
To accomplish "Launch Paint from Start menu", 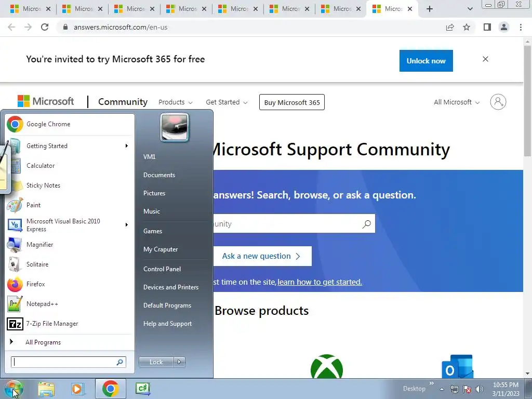I will tap(70, 205).
